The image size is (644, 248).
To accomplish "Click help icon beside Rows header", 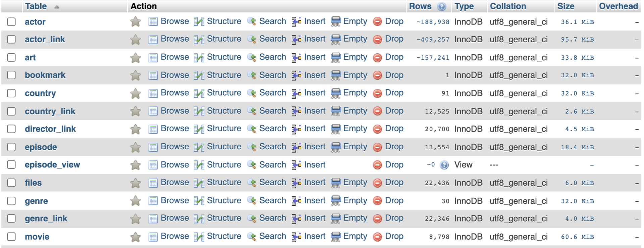I will (442, 6).
